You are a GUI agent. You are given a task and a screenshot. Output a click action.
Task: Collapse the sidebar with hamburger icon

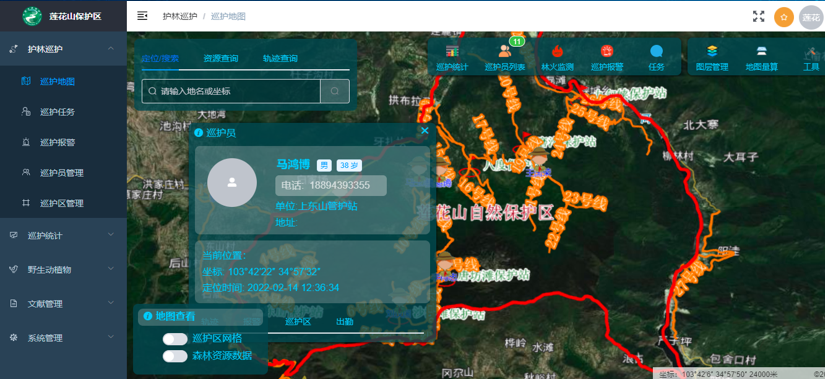(142, 16)
